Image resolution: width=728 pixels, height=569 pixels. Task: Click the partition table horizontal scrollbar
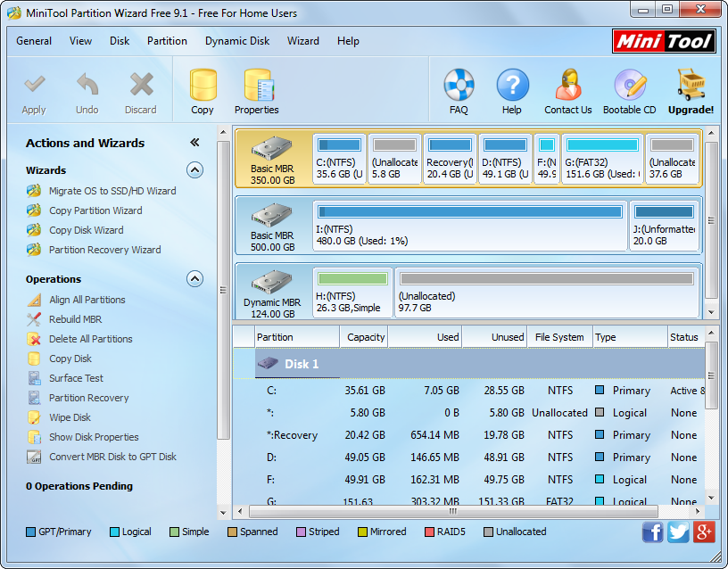tap(453, 511)
